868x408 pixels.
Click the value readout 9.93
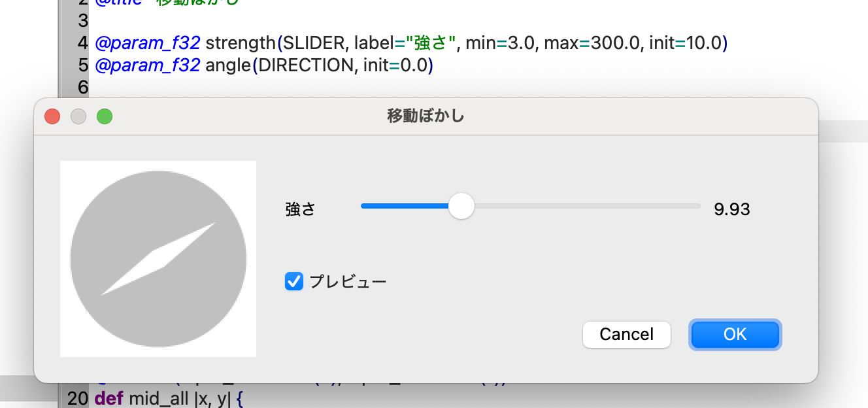pos(733,208)
